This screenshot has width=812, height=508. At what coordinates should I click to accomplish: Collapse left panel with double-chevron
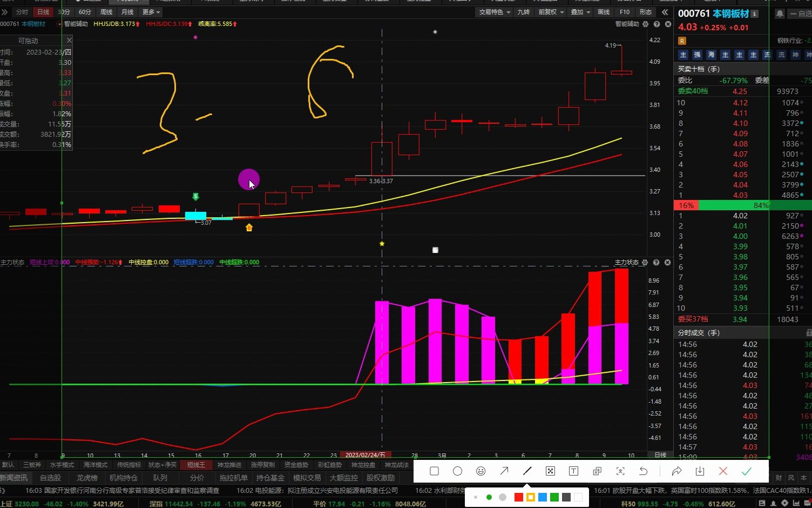click(x=4, y=12)
